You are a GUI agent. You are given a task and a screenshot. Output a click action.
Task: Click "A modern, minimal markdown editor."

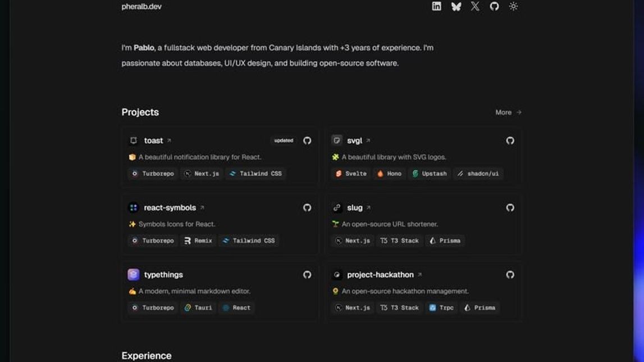194,291
